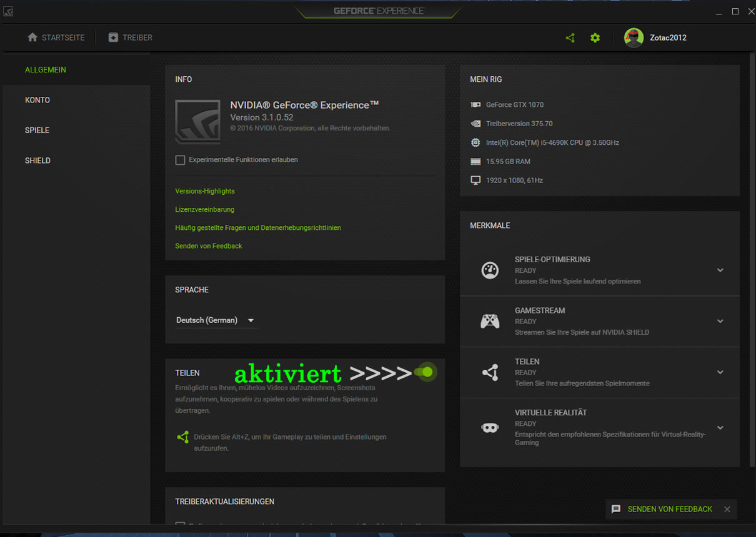Click the driver icon beside Treiberversion 375.70
The height and width of the screenshot is (537, 756).
[475, 124]
